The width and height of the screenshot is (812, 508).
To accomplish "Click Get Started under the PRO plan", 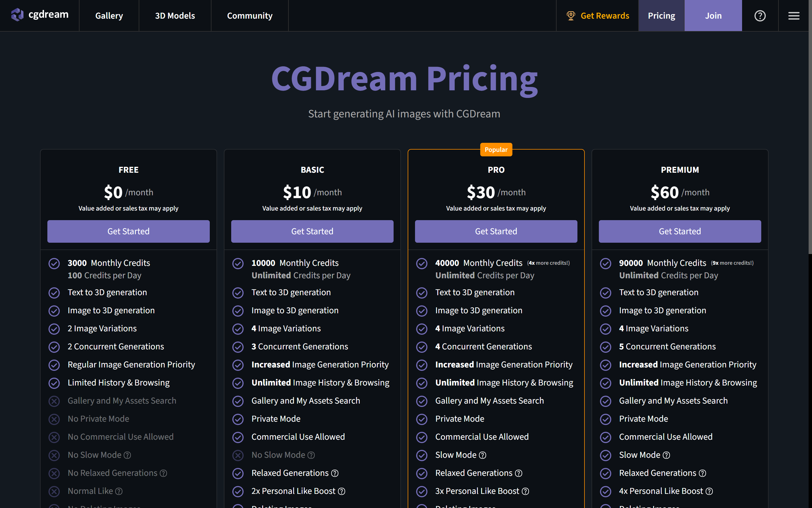I will (496, 231).
